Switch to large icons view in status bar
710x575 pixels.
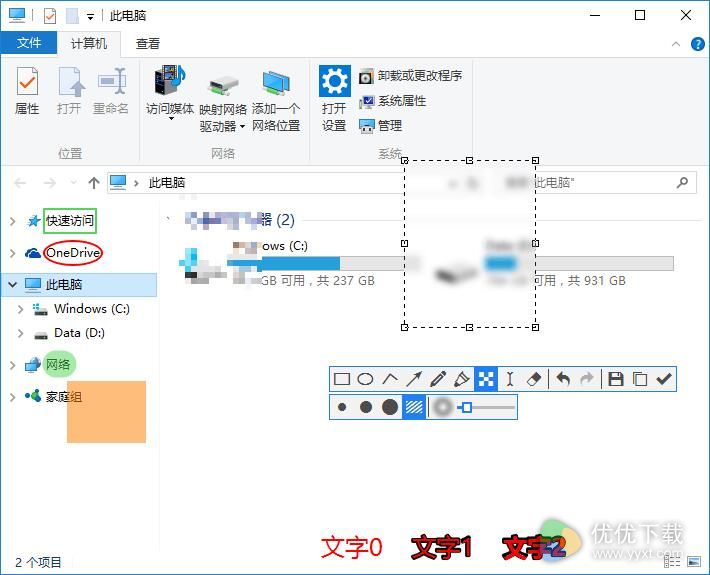pyautogui.click(x=694, y=562)
